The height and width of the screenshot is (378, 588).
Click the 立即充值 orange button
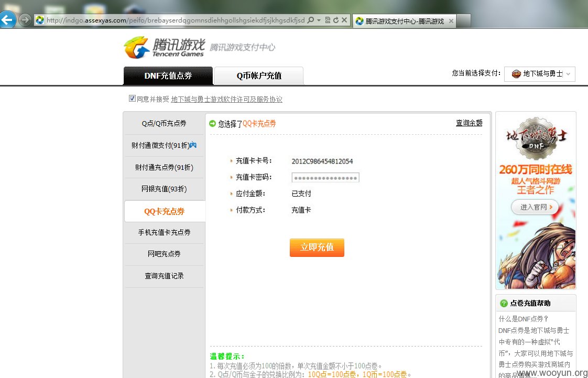point(317,247)
